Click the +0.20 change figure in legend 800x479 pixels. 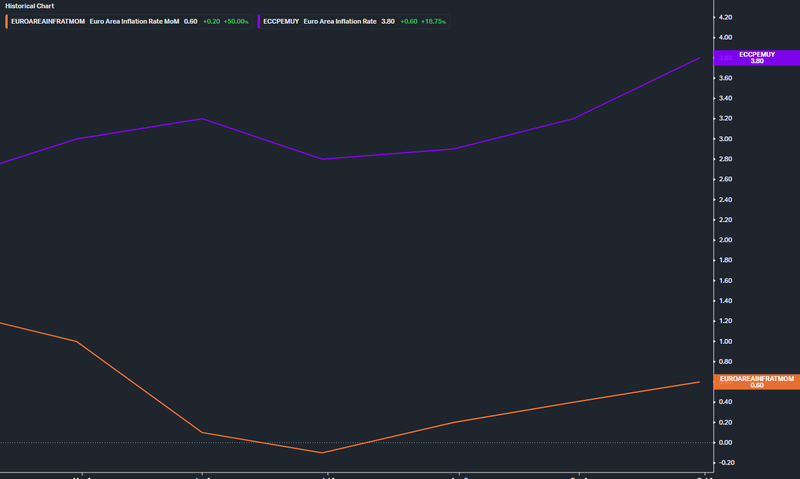click(x=211, y=21)
